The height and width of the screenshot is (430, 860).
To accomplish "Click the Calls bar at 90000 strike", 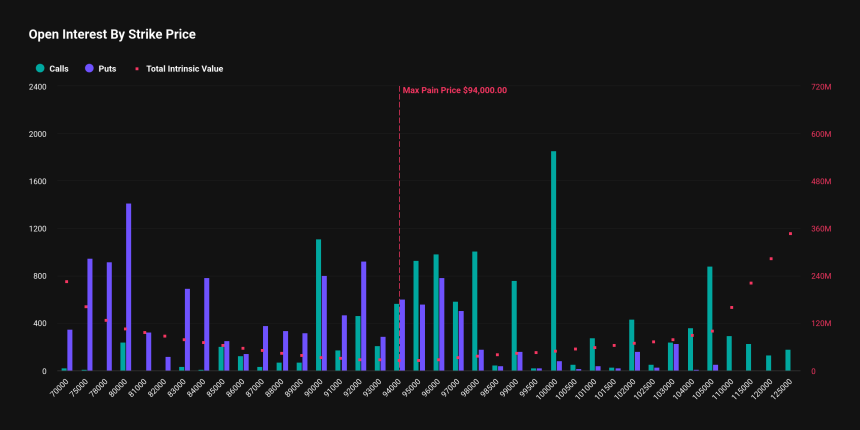I will [x=319, y=305].
